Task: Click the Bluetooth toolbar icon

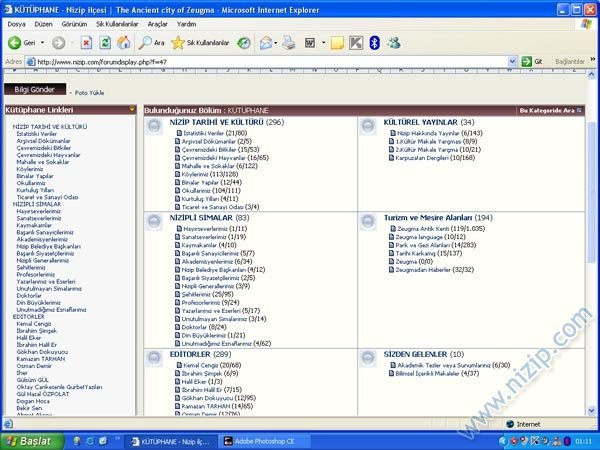Action: [x=375, y=43]
